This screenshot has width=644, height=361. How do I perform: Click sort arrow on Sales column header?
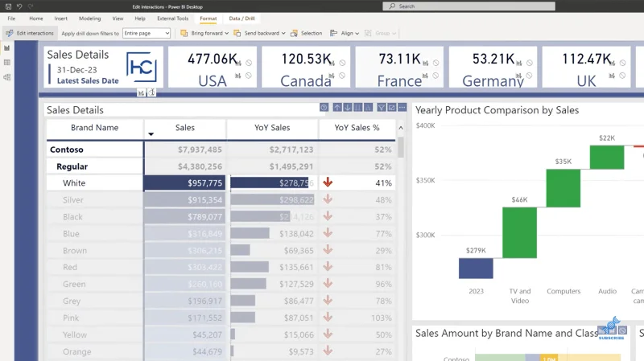pyautogui.click(x=151, y=134)
